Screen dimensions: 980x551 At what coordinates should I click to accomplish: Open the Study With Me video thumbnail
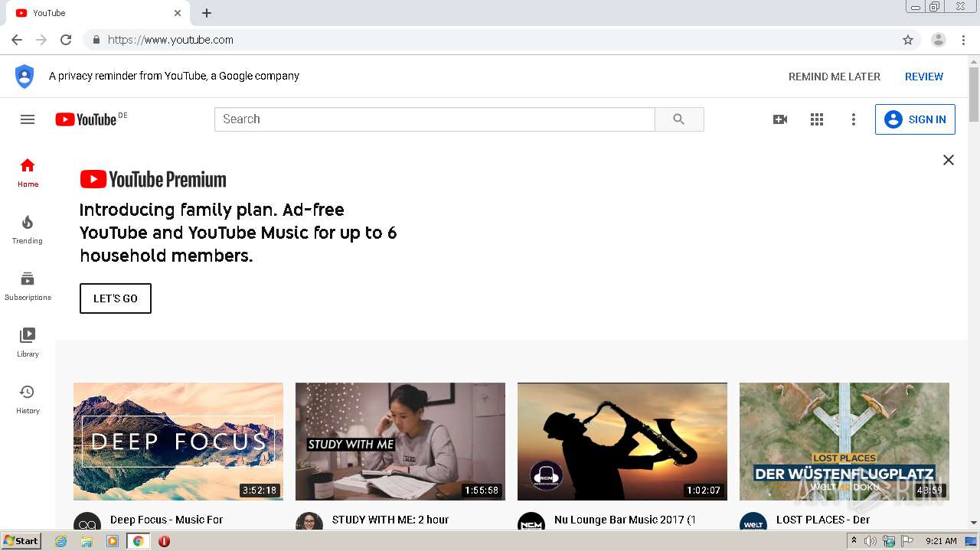(x=400, y=442)
